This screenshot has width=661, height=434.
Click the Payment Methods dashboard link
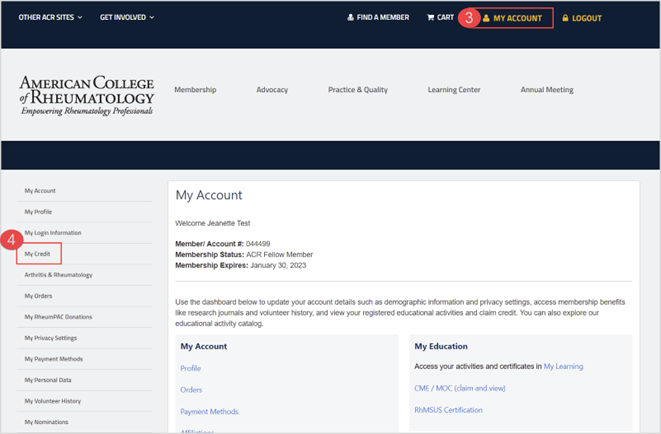209,412
